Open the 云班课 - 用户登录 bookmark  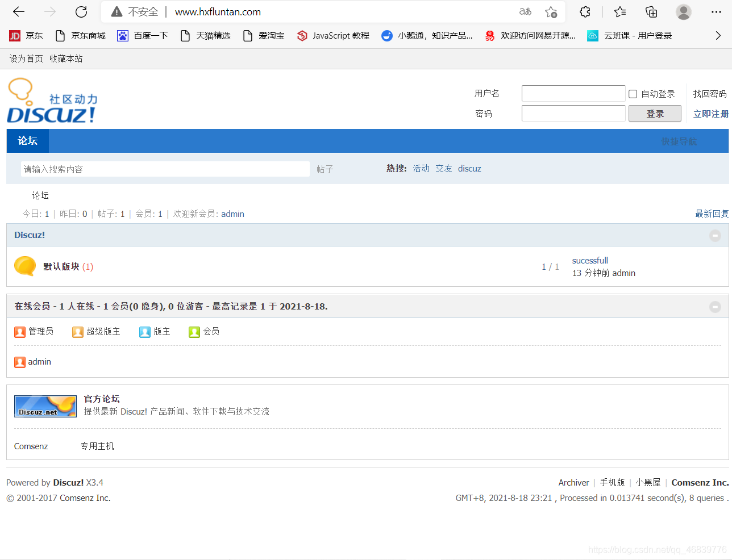point(630,36)
